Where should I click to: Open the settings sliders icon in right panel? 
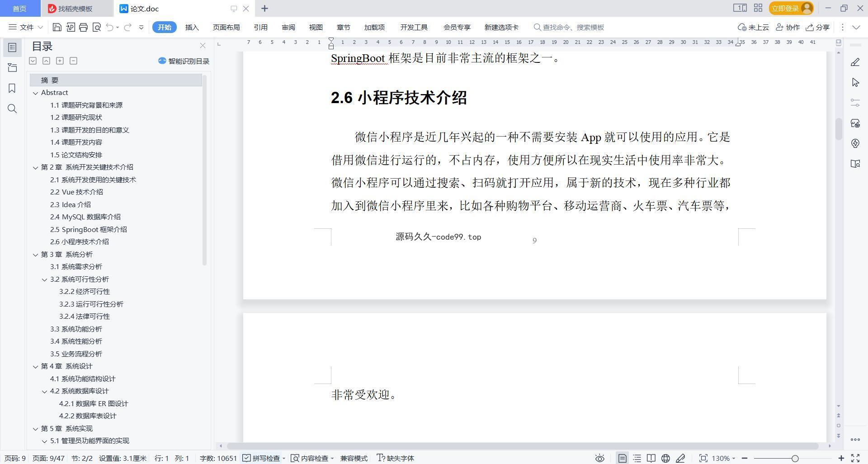(x=855, y=103)
